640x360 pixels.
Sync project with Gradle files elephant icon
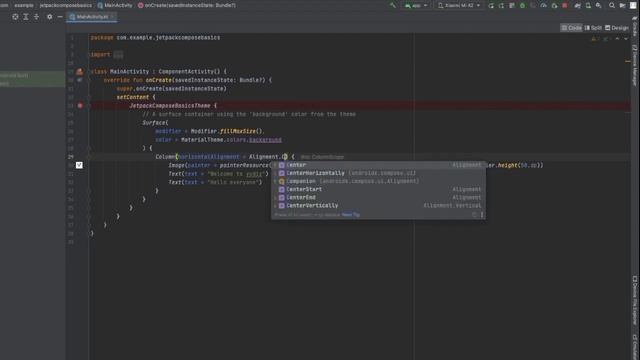pyautogui.click(x=578, y=5)
